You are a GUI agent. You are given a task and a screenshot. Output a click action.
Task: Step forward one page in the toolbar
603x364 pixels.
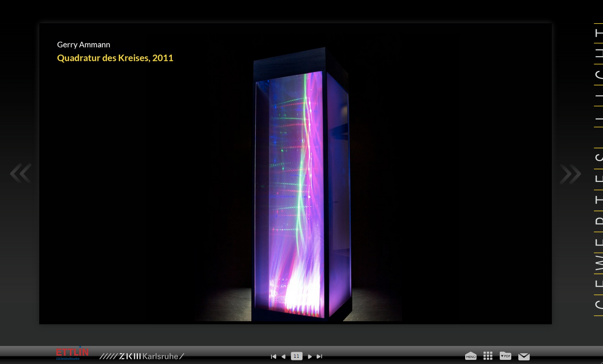pyautogui.click(x=310, y=357)
